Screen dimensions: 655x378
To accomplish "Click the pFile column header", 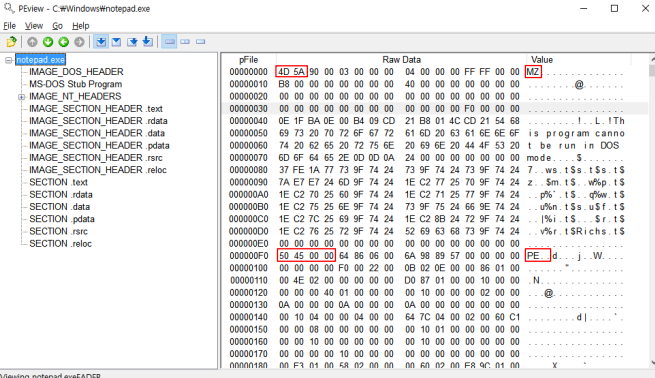I will pos(249,60).
